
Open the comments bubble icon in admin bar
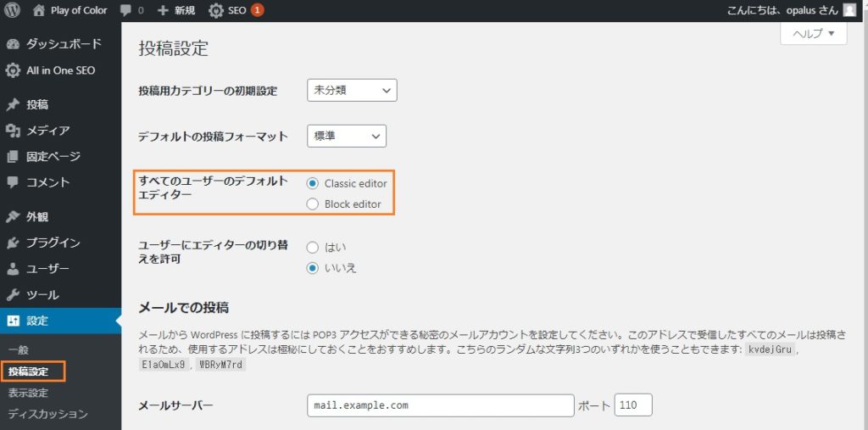(125, 10)
